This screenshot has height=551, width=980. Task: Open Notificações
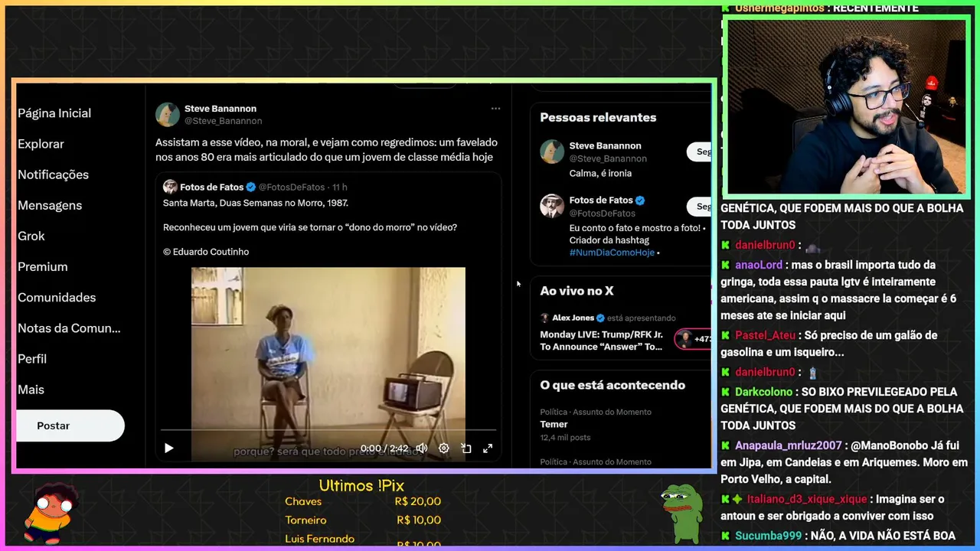53,174
